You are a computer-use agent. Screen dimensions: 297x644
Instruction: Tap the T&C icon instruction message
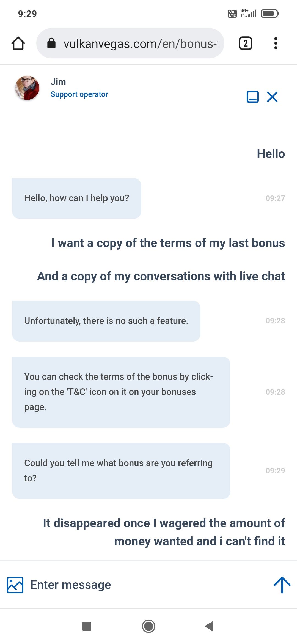[121, 392]
